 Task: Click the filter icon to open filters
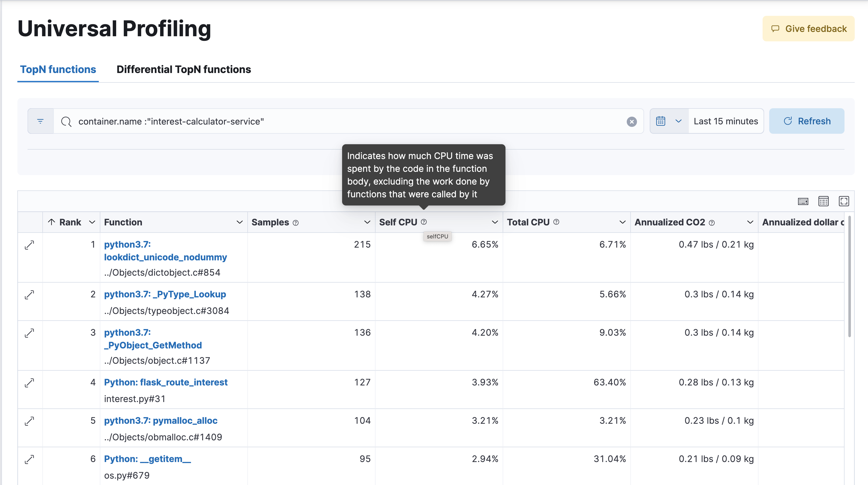pyautogui.click(x=40, y=121)
